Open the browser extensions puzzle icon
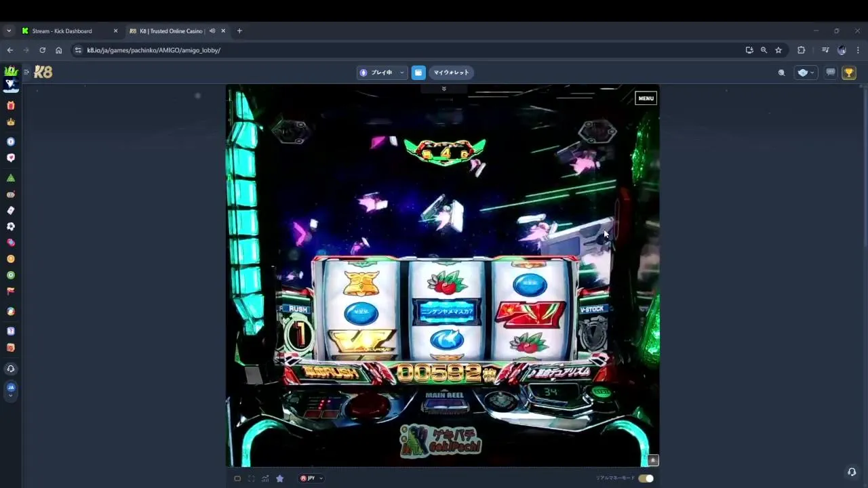The image size is (868, 488). pyautogui.click(x=802, y=50)
